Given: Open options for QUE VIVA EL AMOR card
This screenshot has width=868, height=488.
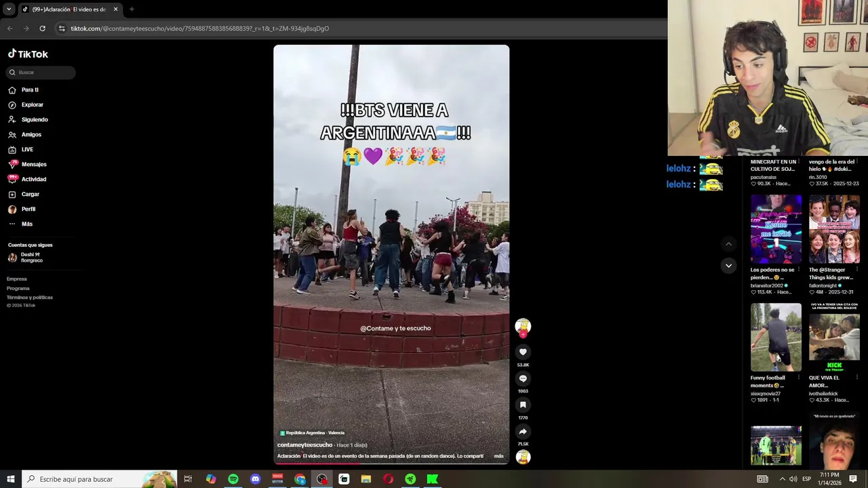Looking at the screenshot, I should (x=856, y=378).
